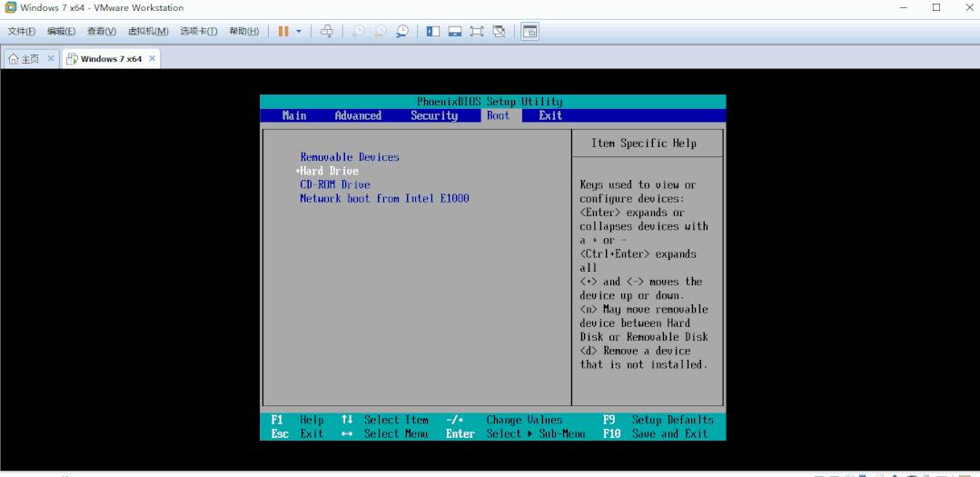The width and height of the screenshot is (980, 477).
Task: Go to the BIOS Main menu
Action: point(294,115)
